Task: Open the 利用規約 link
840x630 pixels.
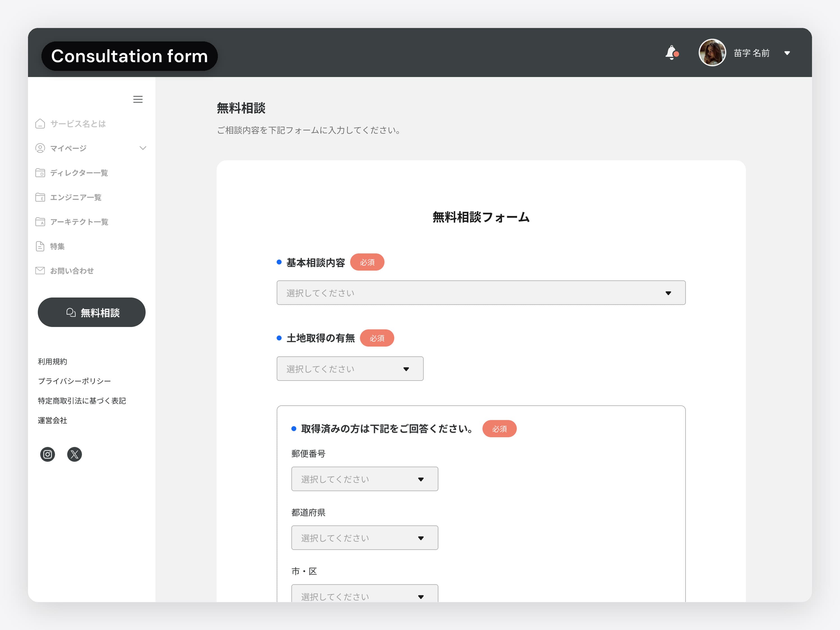Action: [52, 361]
